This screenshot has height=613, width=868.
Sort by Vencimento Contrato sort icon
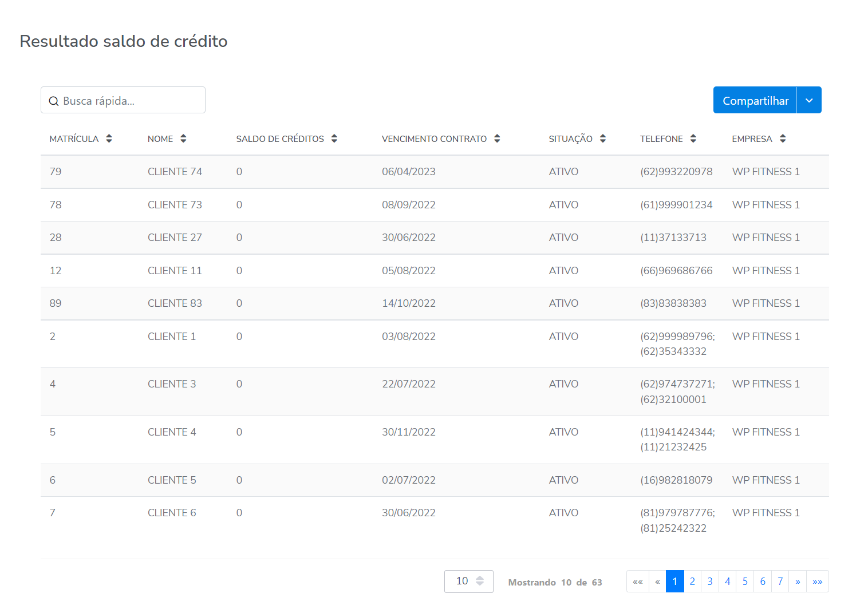(x=497, y=139)
